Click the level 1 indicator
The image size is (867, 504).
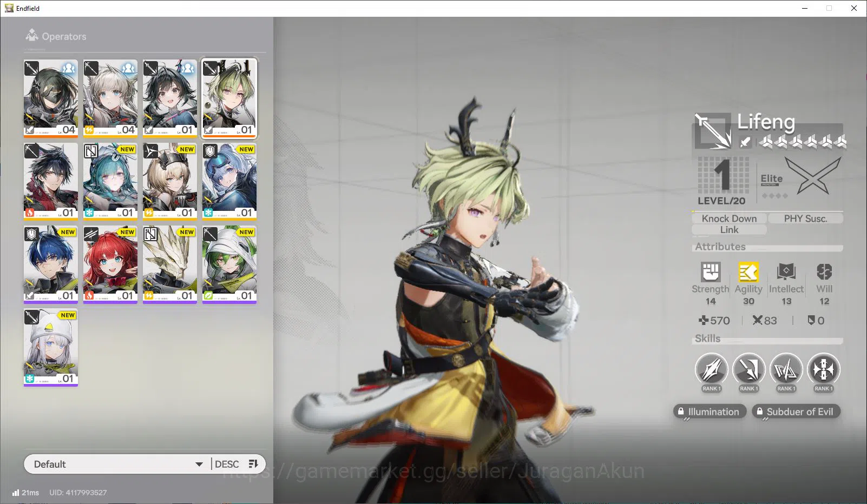[x=722, y=175]
